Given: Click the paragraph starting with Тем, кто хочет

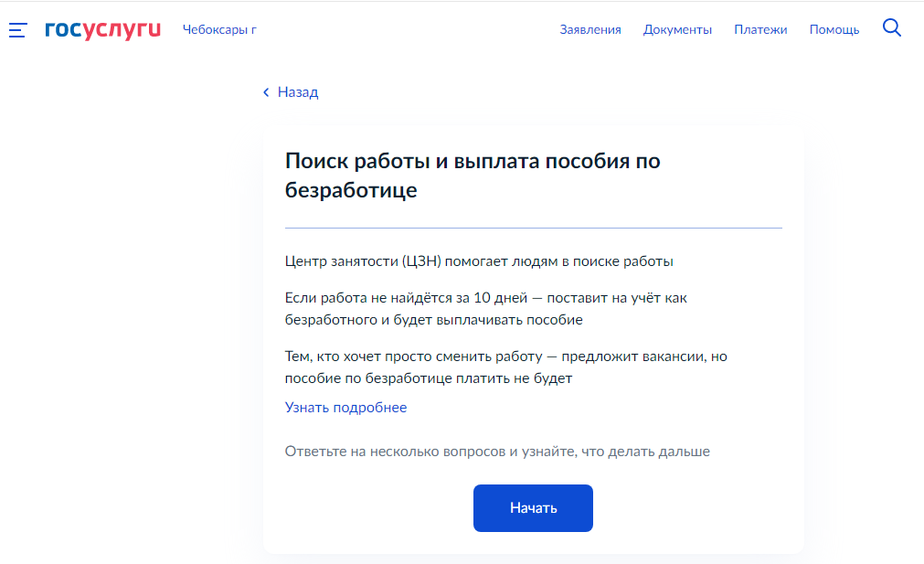Looking at the screenshot, I should pyautogui.click(x=505, y=356).
